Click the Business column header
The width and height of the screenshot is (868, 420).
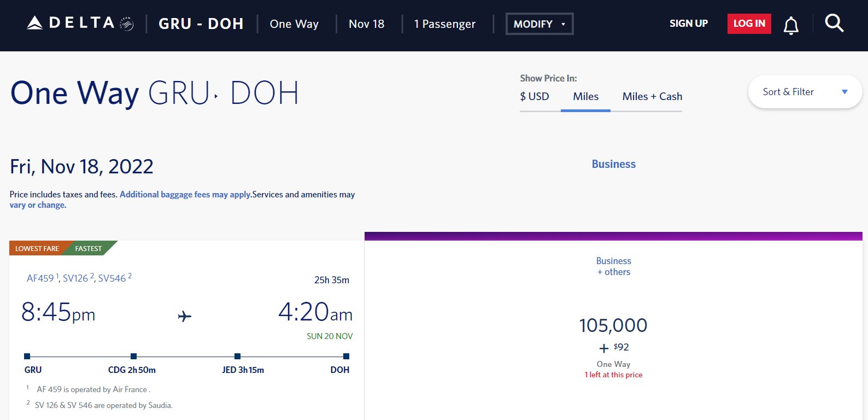point(614,164)
